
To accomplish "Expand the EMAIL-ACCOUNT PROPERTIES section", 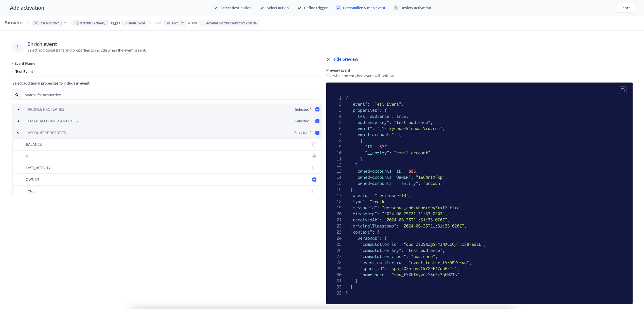I will [x=19, y=121].
